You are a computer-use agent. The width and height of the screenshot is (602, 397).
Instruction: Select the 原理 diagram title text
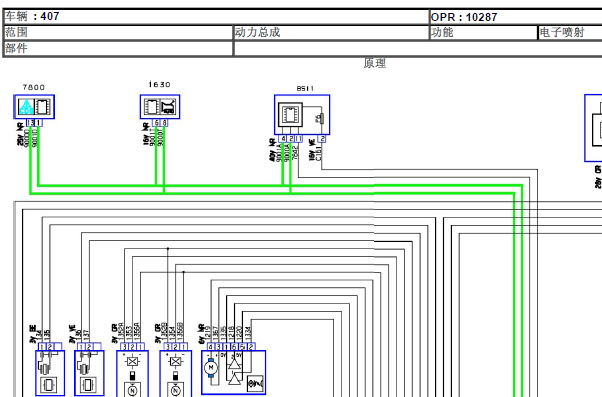coord(375,63)
